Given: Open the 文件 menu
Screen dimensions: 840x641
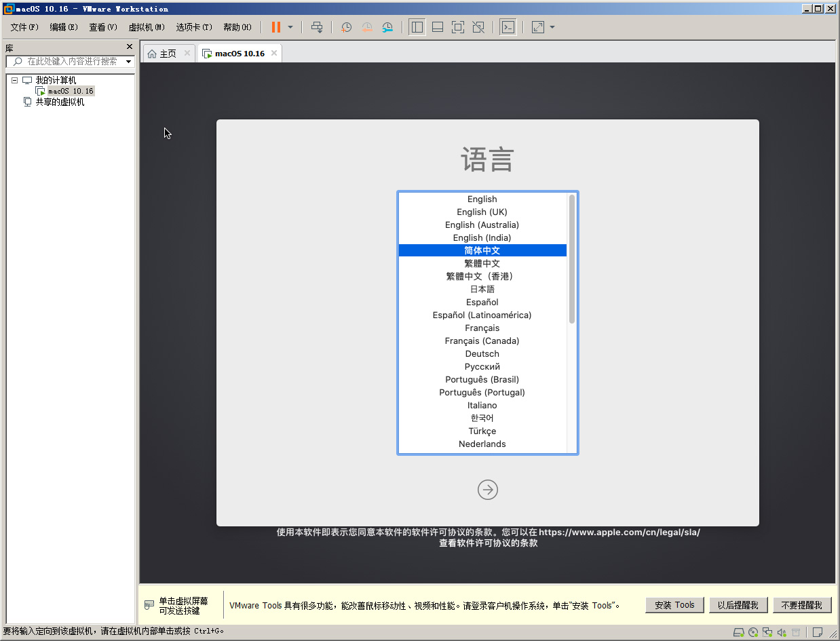Looking at the screenshot, I should [24, 27].
